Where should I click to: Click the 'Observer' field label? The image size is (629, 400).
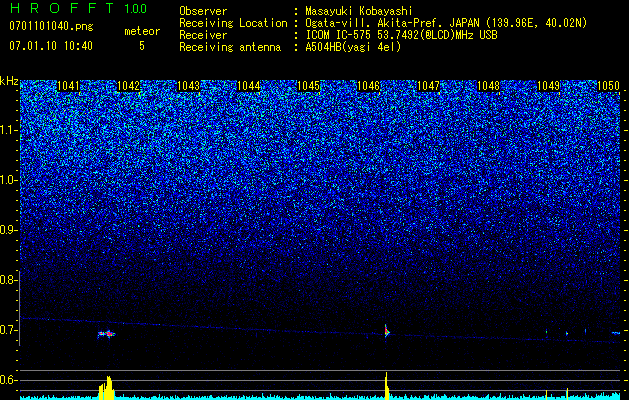(203, 11)
